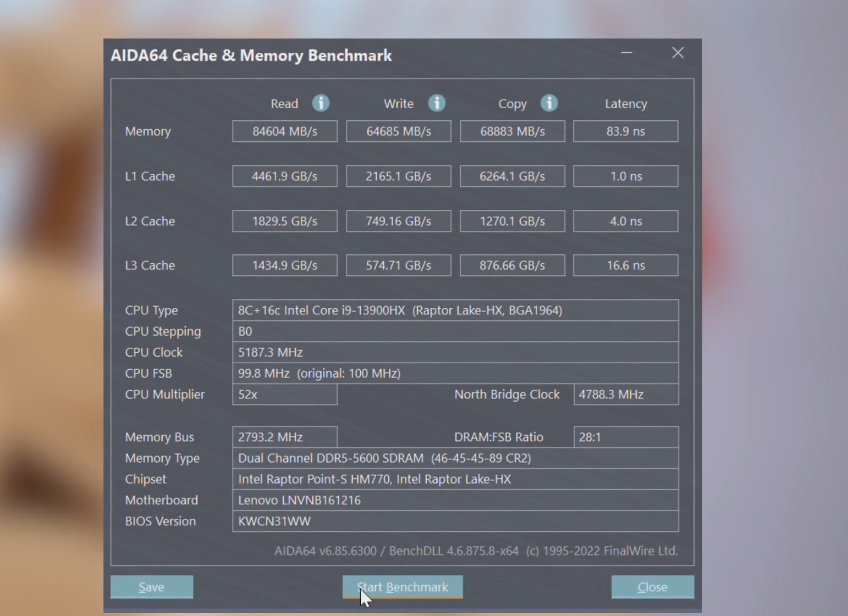Click L2 Cache copy value 1270.1 GB/s

[x=513, y=221]
